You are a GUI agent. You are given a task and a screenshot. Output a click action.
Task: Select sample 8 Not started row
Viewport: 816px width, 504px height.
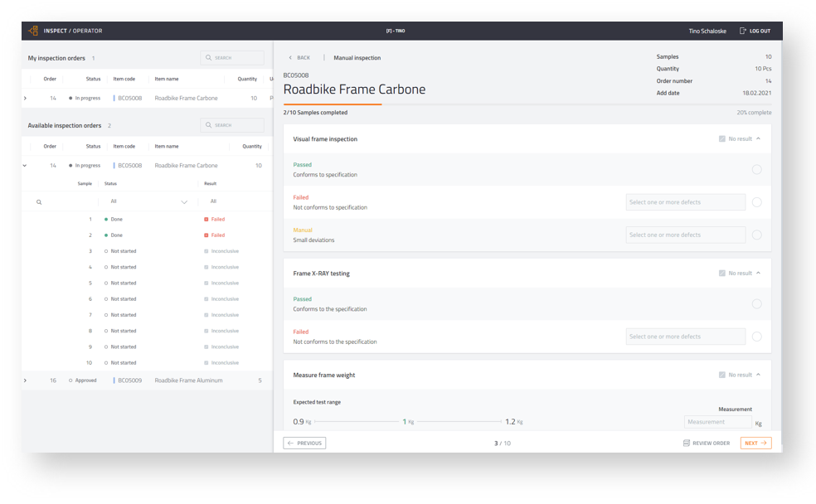pyautogui.click(x=148, y=331)
